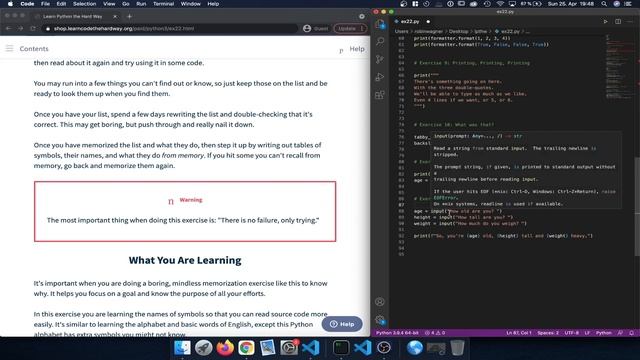The height and width of the screenshot is (360, 640).
Task: Click the battery status in menu bar
Action: pos(531,4)
